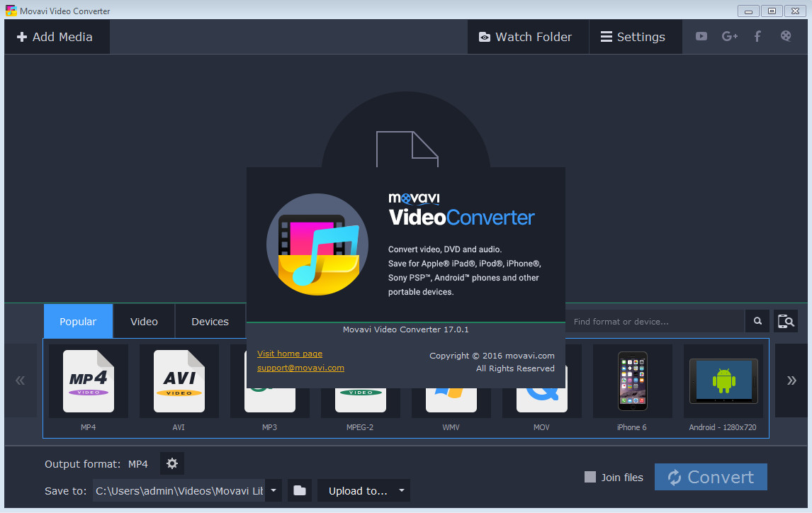Image resolution: width=812 pixels, height=513 pixels.
Task: Click the Visit home page link
Action: click(x=290, y=354)
